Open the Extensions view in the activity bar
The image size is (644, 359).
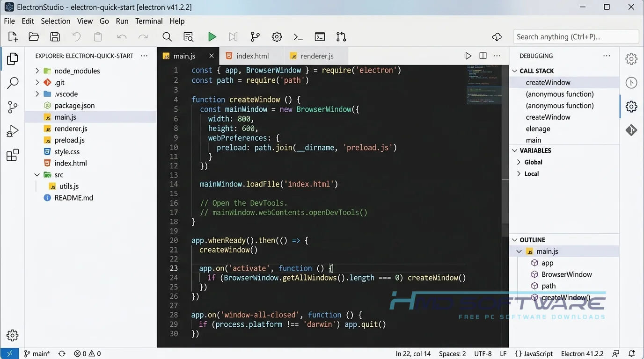pyautogui.click(x=13, y=155)
